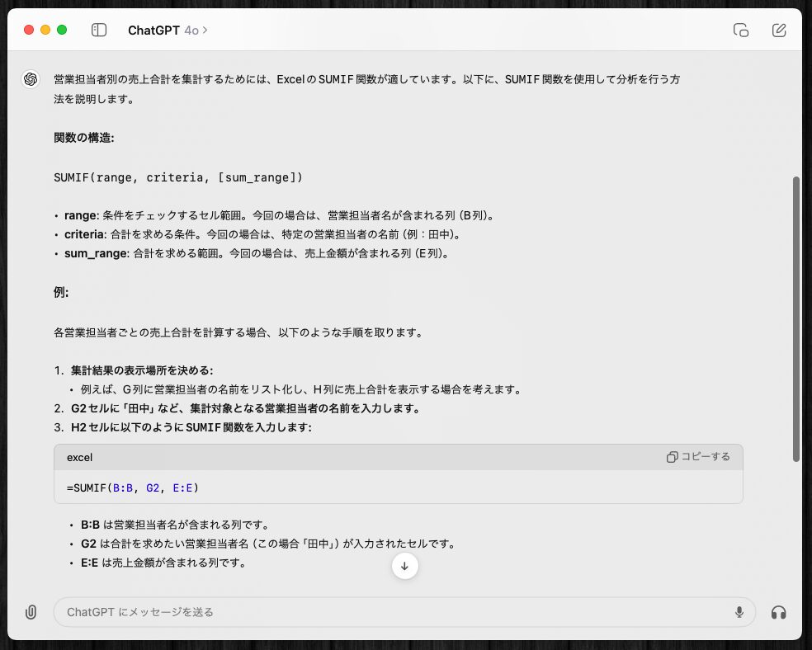
Task: Minimize the window with the yellow button
Action: click(x=45, y=31)
